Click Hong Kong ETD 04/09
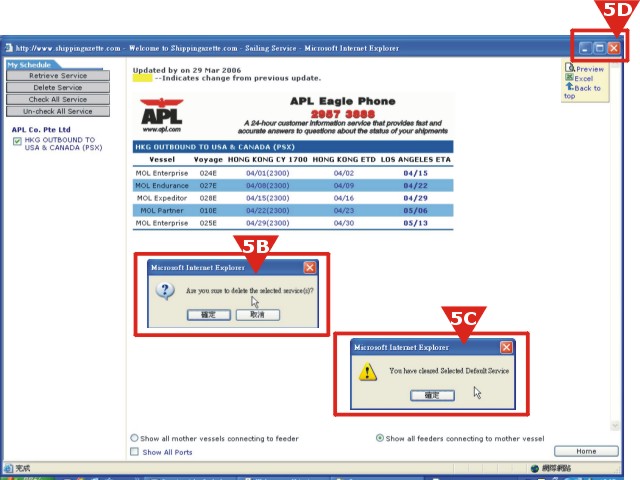Viewport: 640px width, 480px height. (344, 185)
